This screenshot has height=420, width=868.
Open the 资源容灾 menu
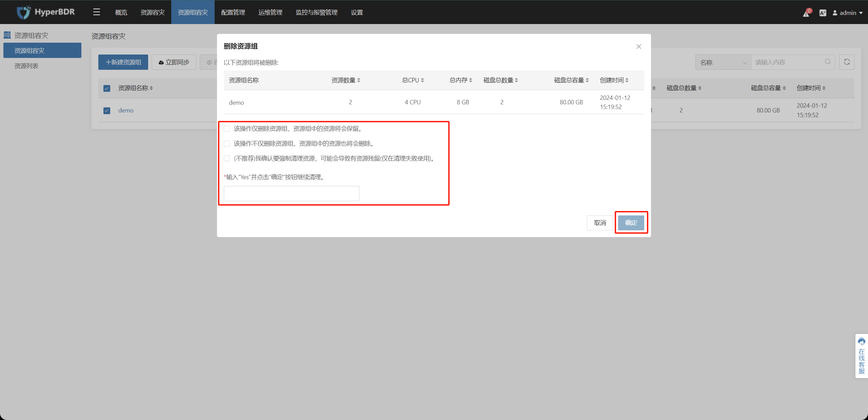point(153,13)
